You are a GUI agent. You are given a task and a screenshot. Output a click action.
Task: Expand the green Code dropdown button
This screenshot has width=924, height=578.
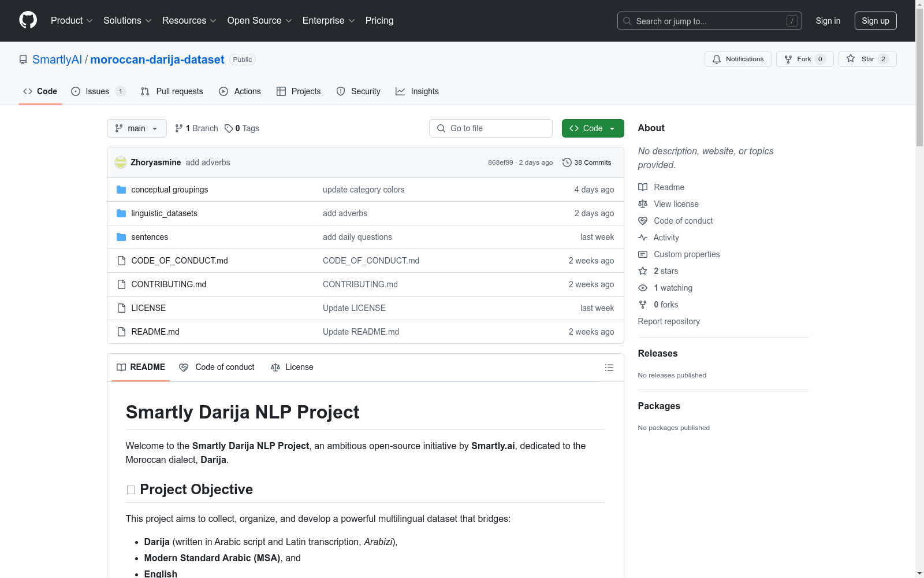click(x=593, y=128)
